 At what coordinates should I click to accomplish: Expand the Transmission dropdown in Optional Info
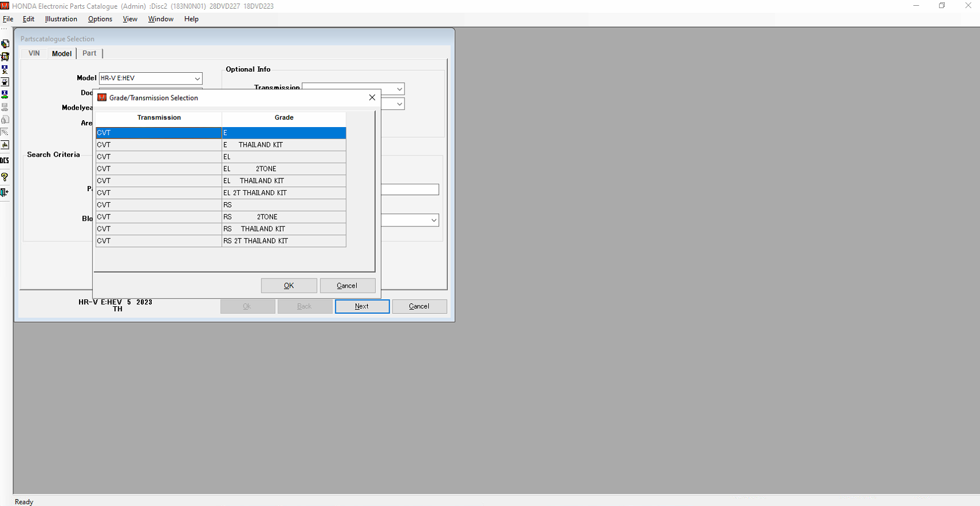[x=399, y=89]
